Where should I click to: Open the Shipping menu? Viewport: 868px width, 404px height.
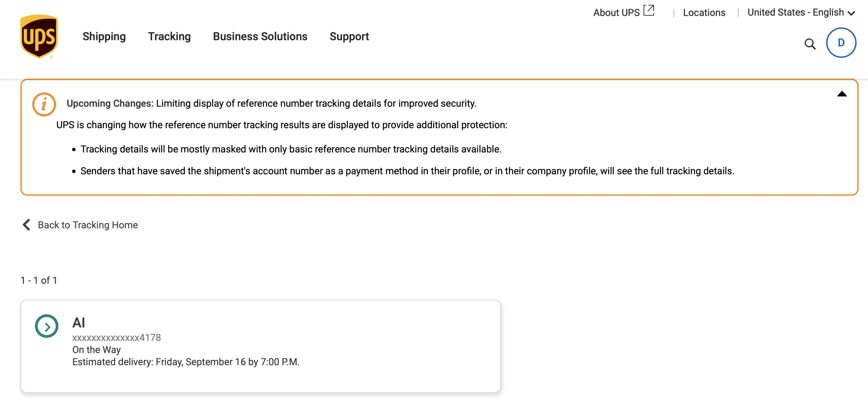tap(104, 36)
